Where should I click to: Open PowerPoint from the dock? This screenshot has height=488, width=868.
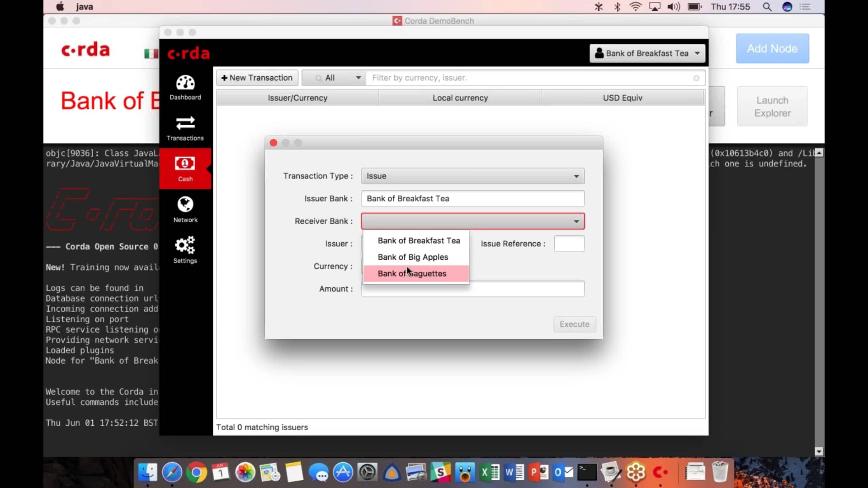coord(538,473)
